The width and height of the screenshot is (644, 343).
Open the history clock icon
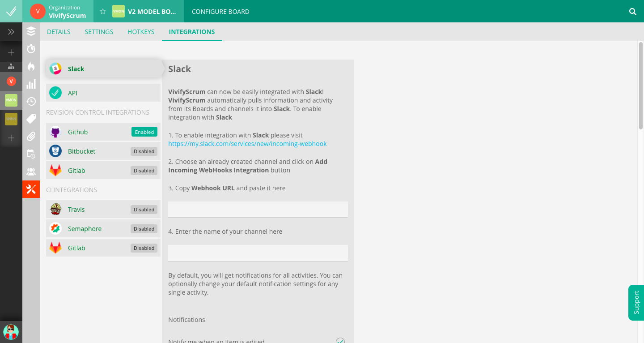[31, 101]
